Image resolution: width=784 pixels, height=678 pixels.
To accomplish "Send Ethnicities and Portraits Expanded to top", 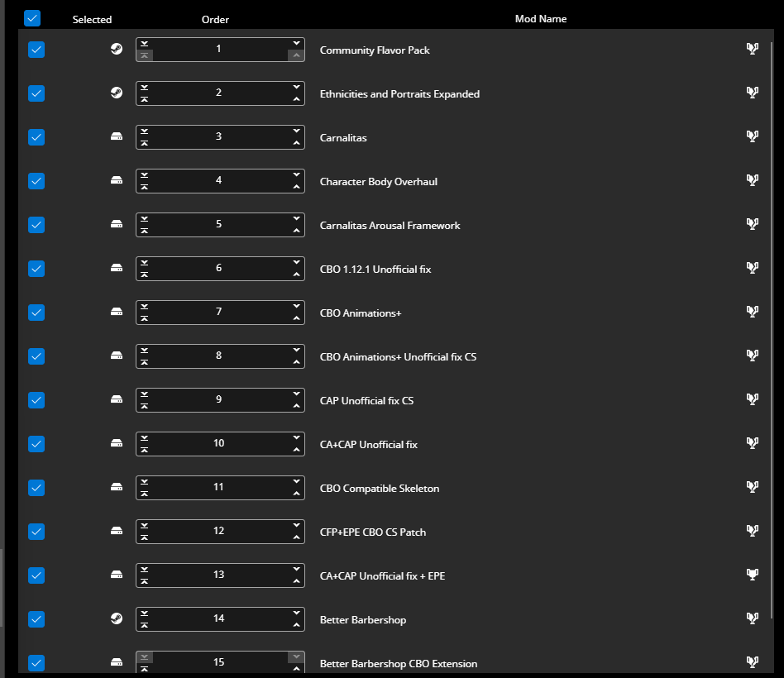I will click(x=144, y=99).
